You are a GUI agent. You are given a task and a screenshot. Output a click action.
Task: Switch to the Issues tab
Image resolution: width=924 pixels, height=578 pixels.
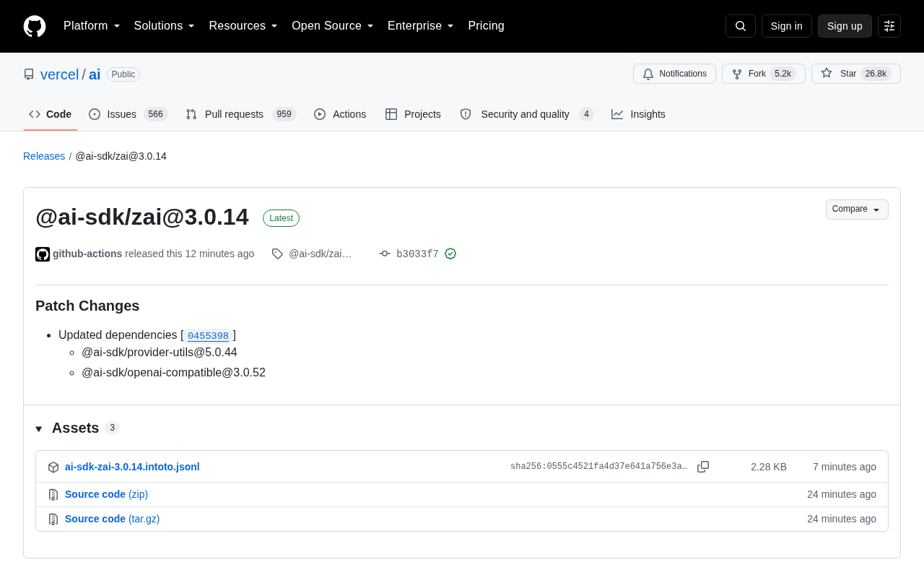128,114
